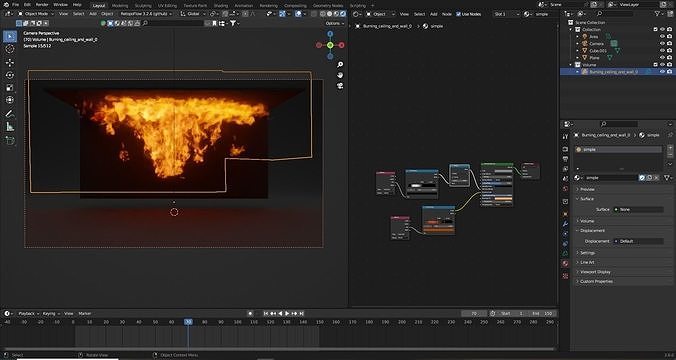Expand the Volume panel in material properties
This screenshot has height=360, width=676.
(587, 221)
